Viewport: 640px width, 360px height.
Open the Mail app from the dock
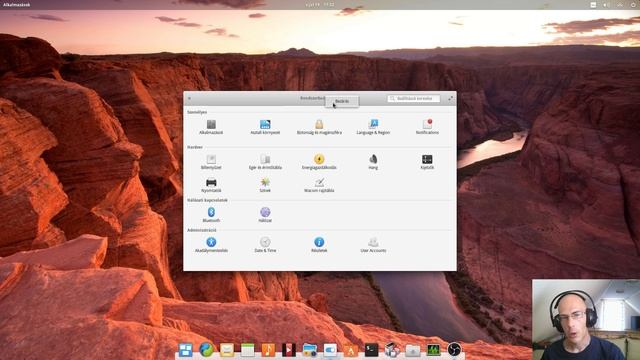227,350
